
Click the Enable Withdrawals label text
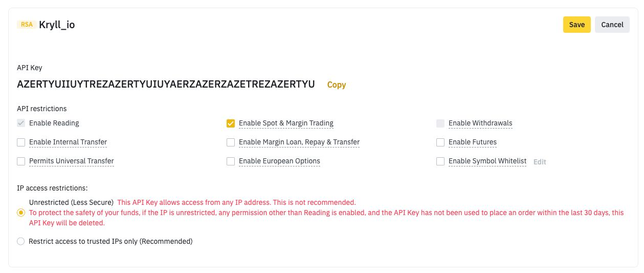click(480, 123)
